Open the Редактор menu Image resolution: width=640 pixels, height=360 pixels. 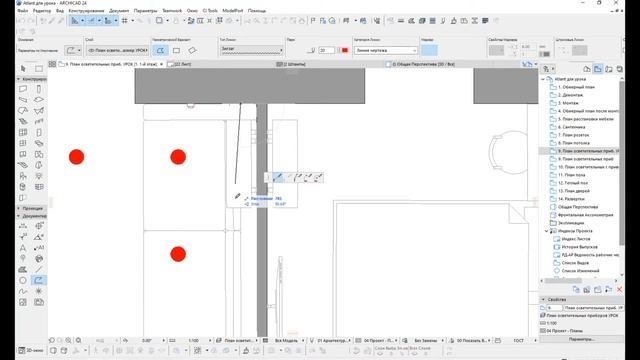(x=42, y=11)
